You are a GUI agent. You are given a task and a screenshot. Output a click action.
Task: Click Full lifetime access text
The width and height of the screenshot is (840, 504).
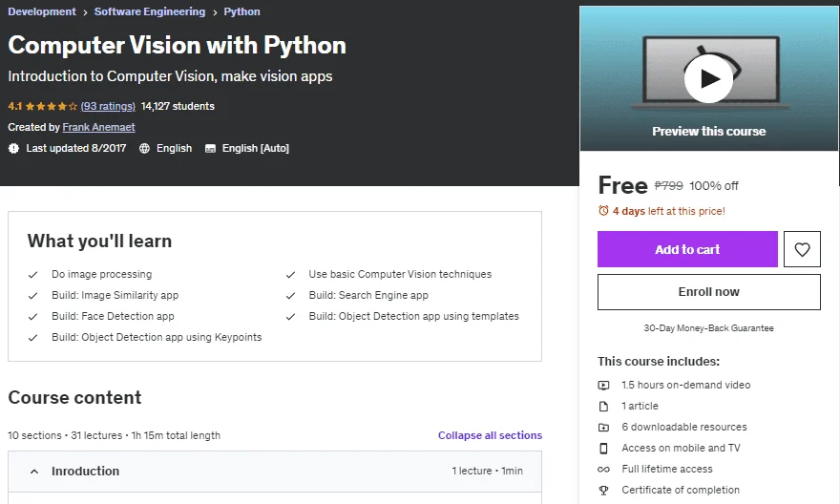[x=667, y=469]
